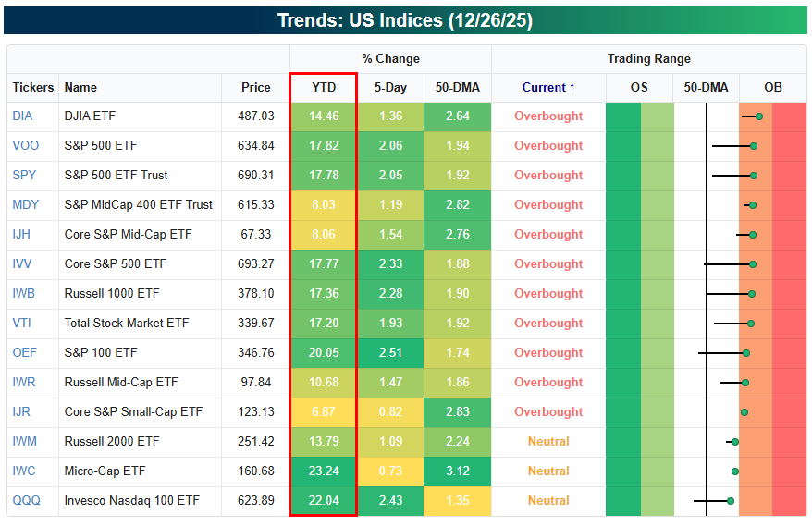Viewport: 812px width, 526px height.
Task: Open the OEF ticker link
Action: pos(24,353)
